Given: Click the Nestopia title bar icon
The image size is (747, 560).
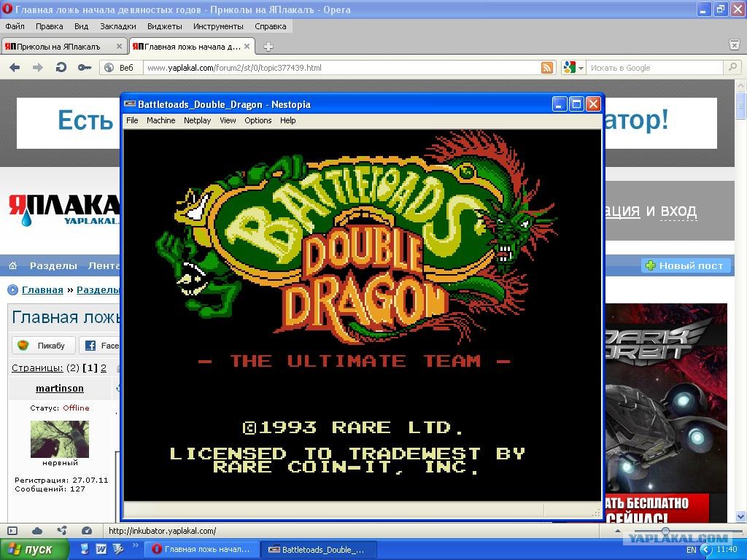Looking at the screenshot, I should 129,104.
